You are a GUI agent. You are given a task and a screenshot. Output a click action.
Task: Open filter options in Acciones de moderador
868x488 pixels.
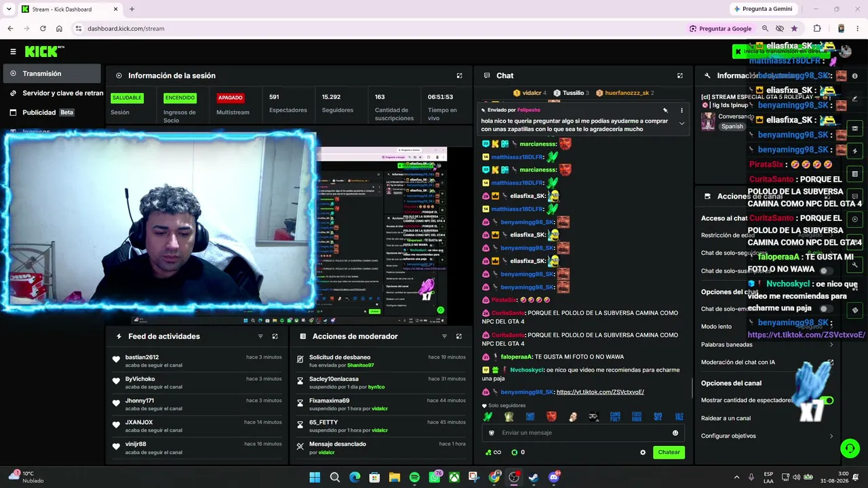pyautogui.click(x=444, y=336)
